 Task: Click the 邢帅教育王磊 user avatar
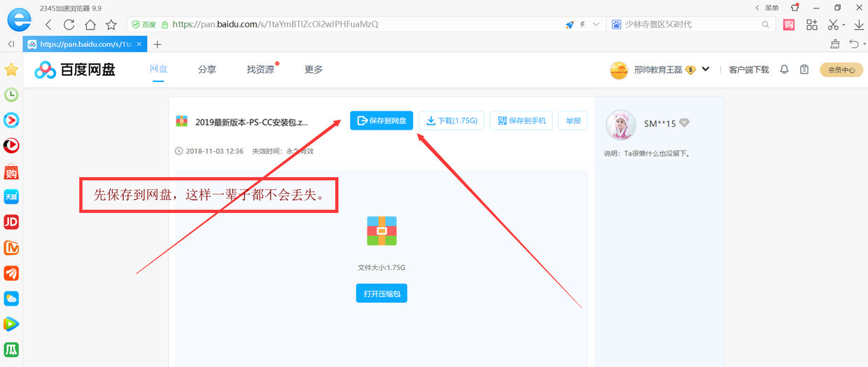[619, 69]
